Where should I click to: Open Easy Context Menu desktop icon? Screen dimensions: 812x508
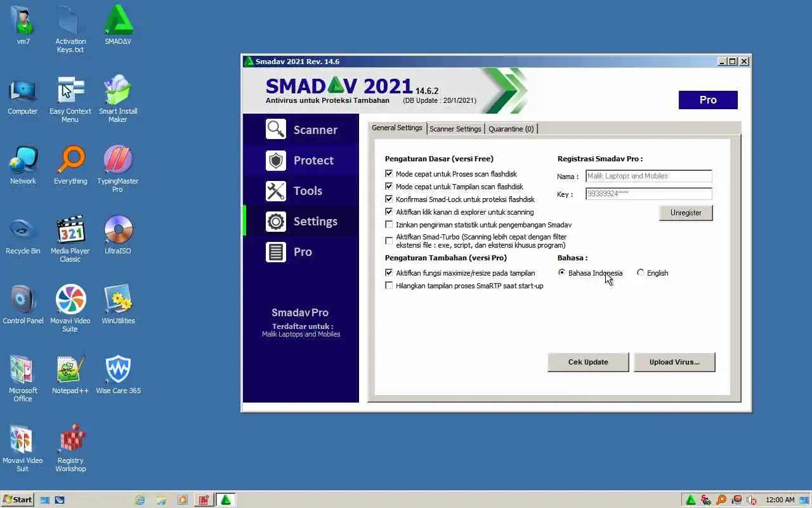tap(70, 100)
